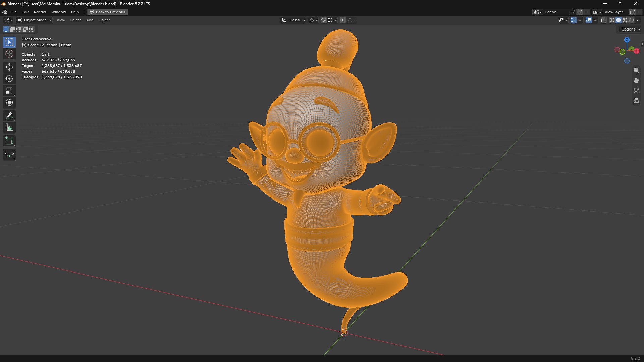644x362 pixels.
Task: Click the Select Box tool icon
Action: tap(9, 42)
